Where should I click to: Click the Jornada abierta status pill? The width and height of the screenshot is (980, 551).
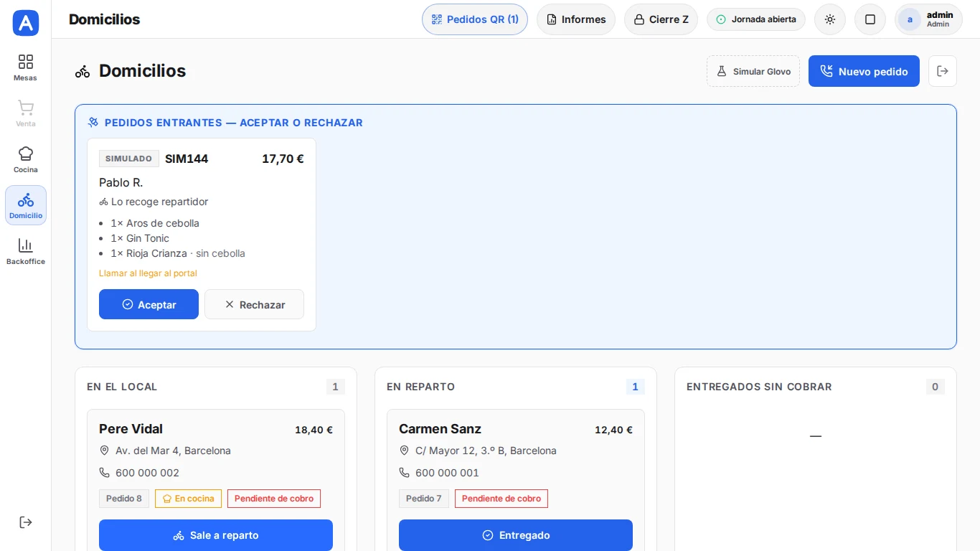(x=756, y=19)
